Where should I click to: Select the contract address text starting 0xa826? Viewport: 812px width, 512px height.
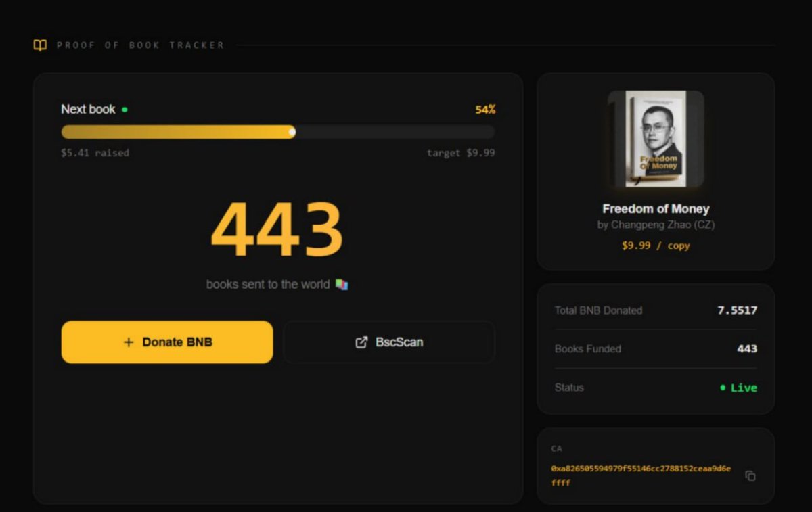point(641,475)
